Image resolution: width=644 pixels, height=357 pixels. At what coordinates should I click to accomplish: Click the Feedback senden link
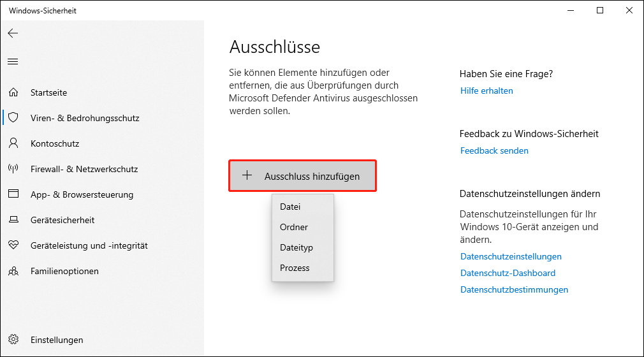pyautogui.click(x=494, y=151)
